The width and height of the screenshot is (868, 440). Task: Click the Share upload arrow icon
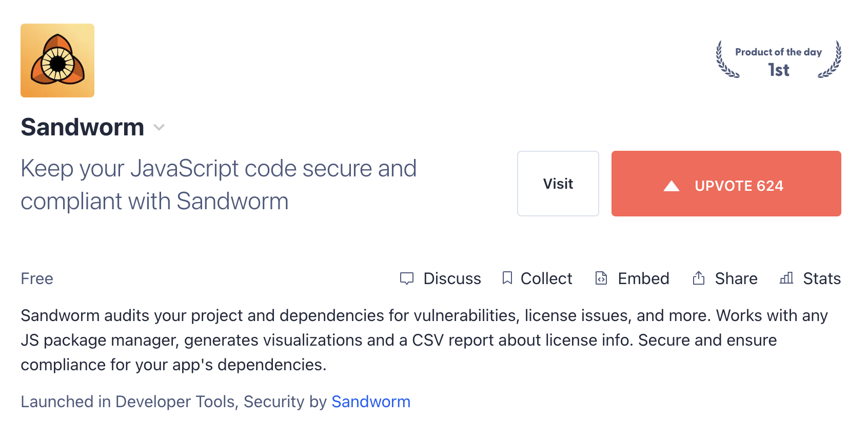[x=699, y=278]
